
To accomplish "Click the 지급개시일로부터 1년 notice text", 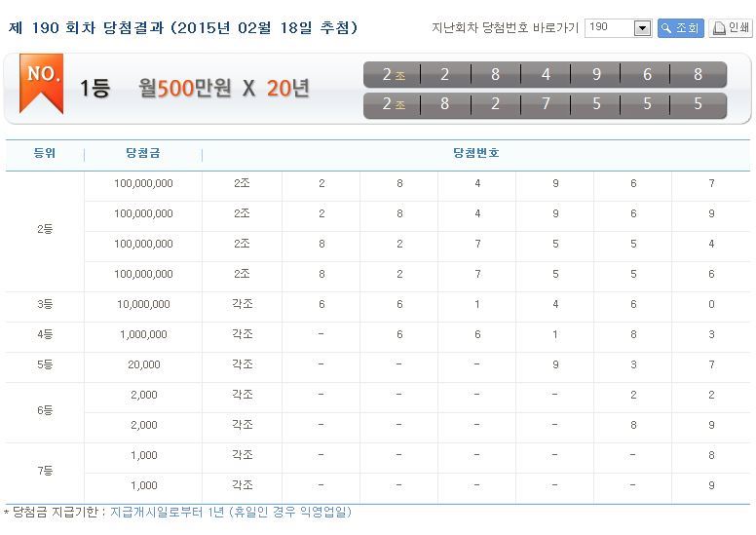I will (230, 512).
